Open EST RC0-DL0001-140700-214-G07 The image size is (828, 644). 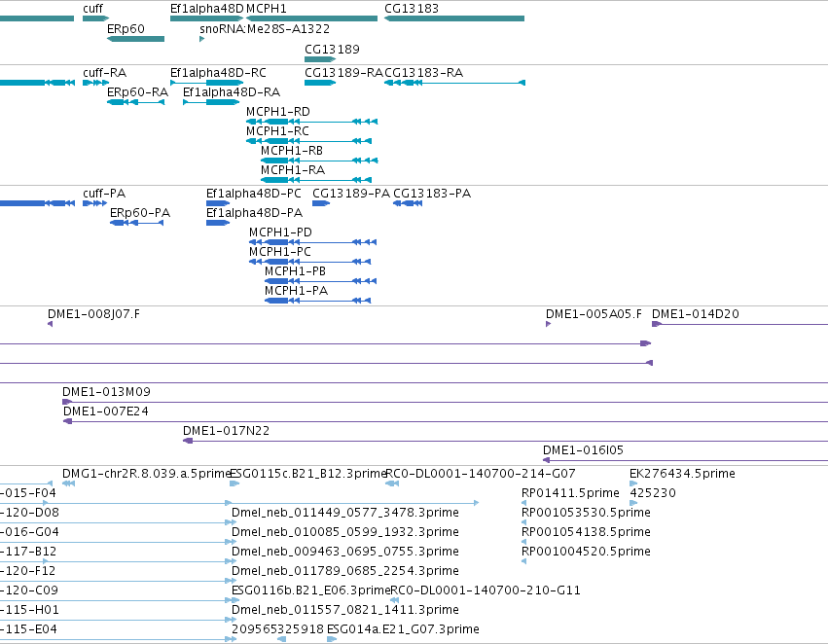coord(481,474)
